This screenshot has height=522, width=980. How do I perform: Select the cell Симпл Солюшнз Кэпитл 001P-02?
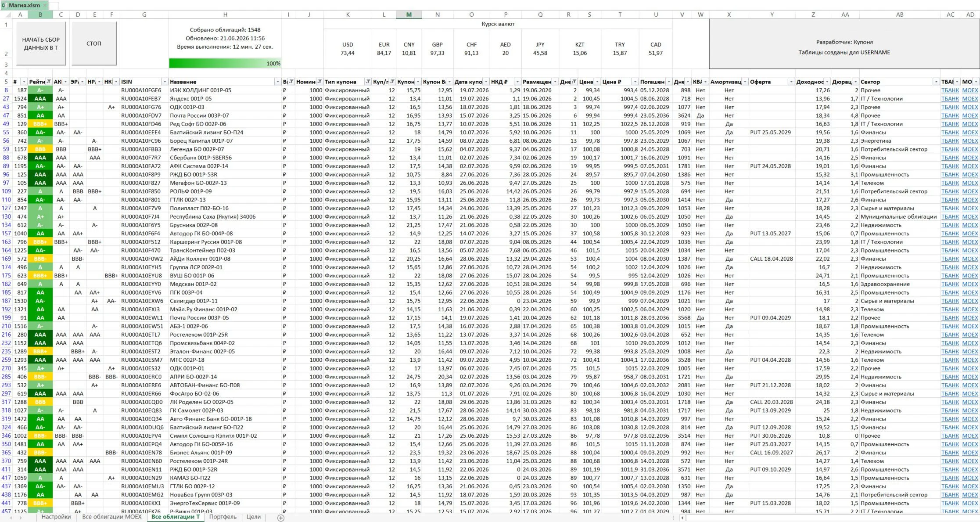click(x=225, y=436)
